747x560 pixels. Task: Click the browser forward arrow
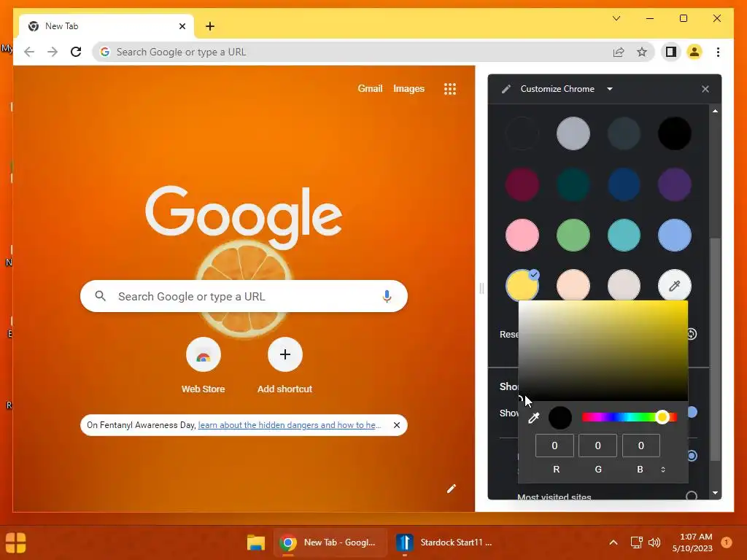point(53,52)
